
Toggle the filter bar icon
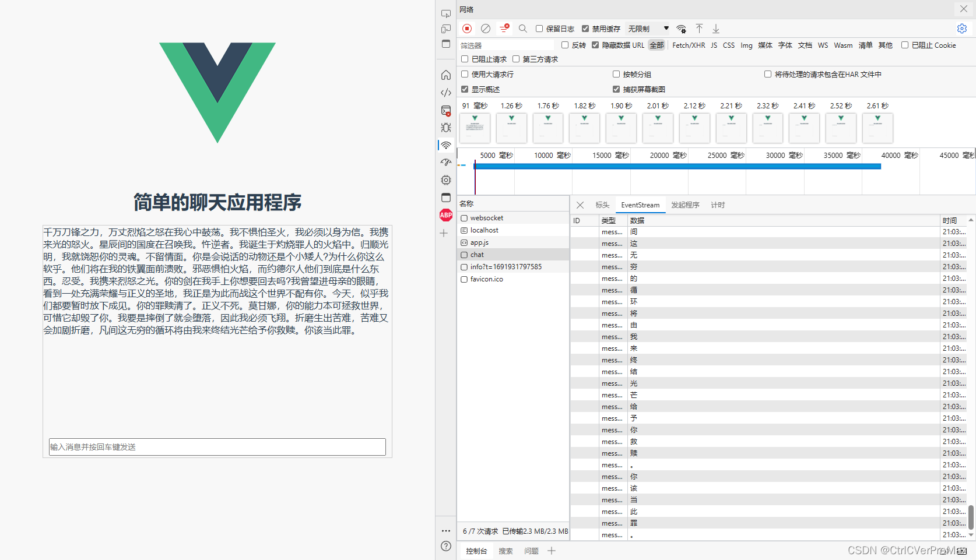505,29
